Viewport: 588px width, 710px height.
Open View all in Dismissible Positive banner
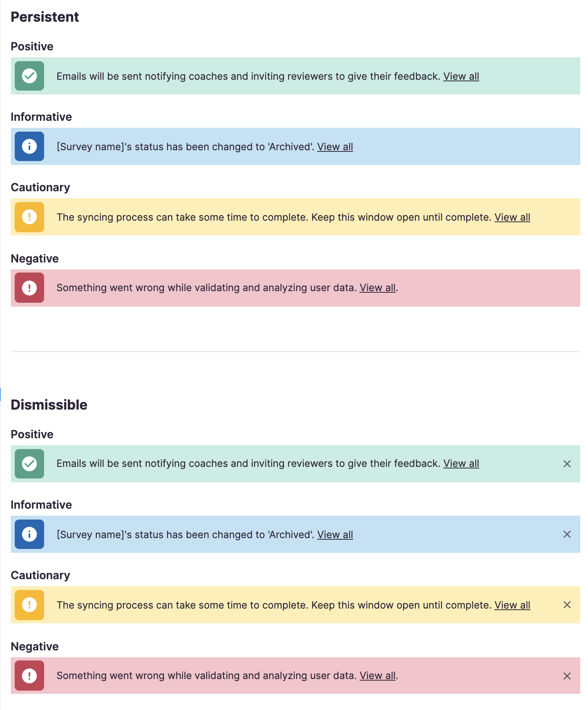[461, 463]
